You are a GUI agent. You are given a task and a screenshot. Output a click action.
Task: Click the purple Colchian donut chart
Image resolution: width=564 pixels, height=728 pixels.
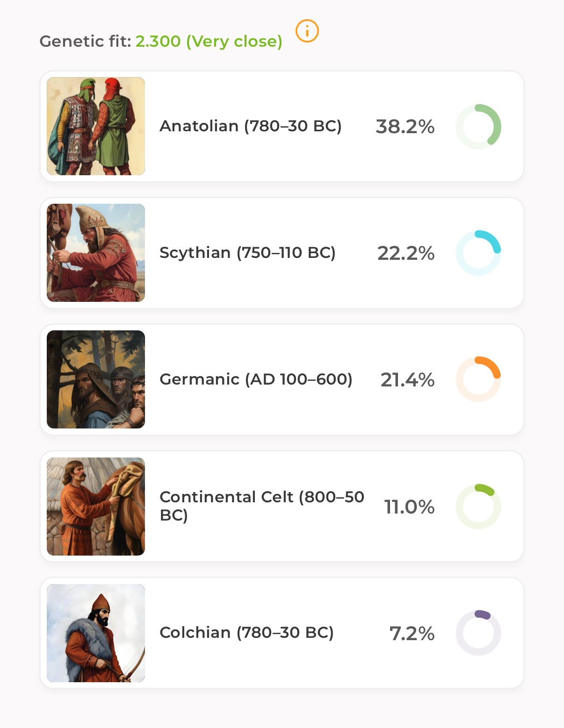pyautogui.click(x=478, y=633)
